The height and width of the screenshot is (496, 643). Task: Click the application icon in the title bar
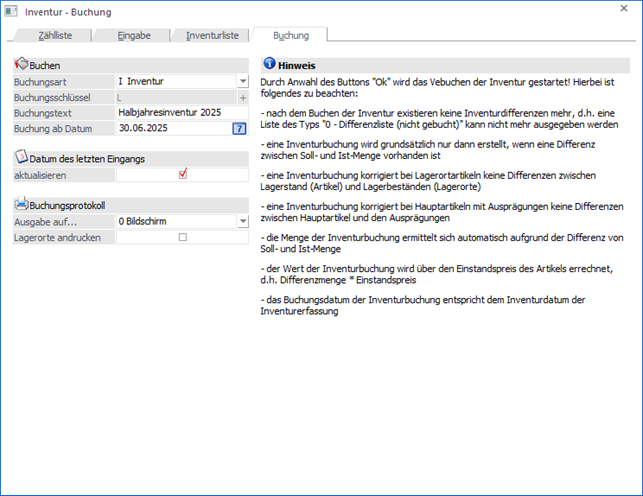pos(12,11)
